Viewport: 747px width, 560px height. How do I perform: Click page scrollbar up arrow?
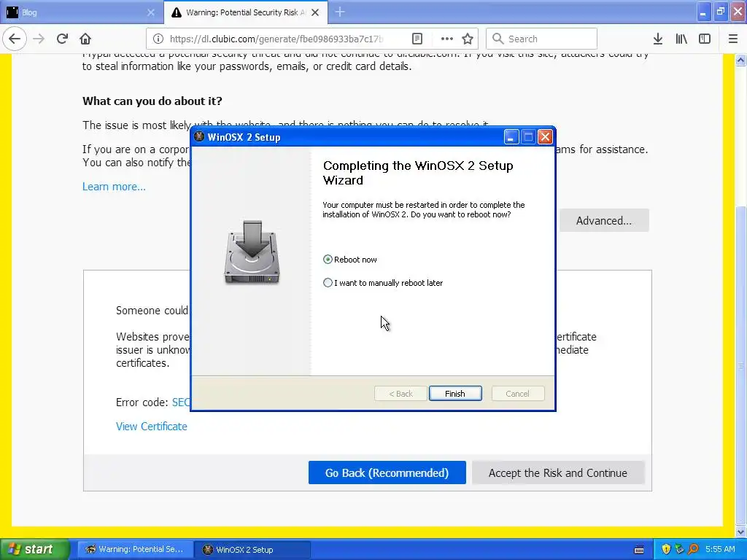point(740,60)
